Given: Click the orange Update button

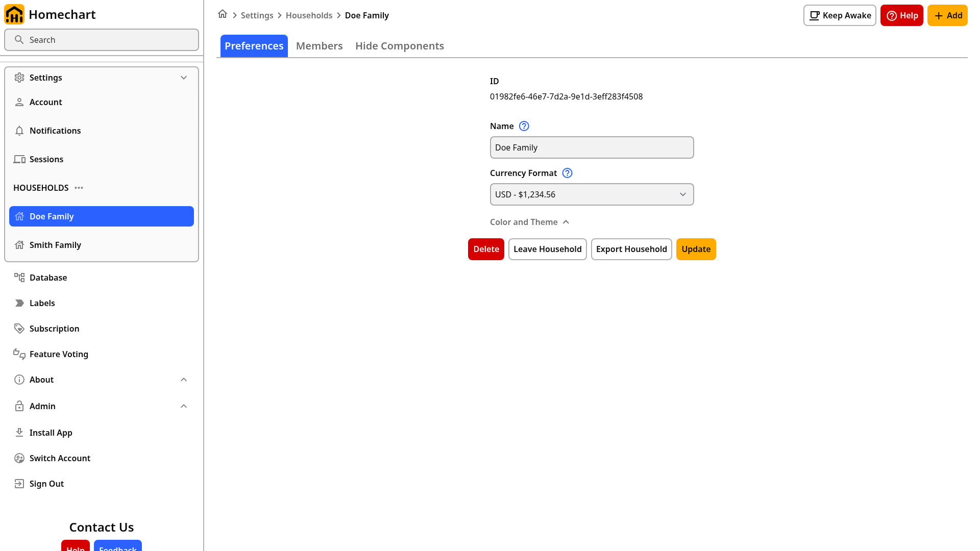Looking at the screenshot, I should pyautogui.click(x=696, y=249).
